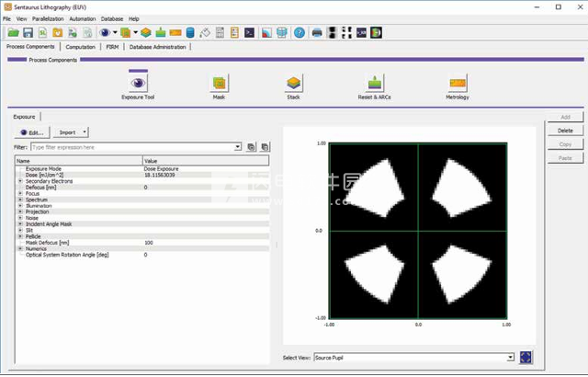Screen dimensions: 588x377
Task: Save project with the floppy disk icon
Action: click(28, 33)
